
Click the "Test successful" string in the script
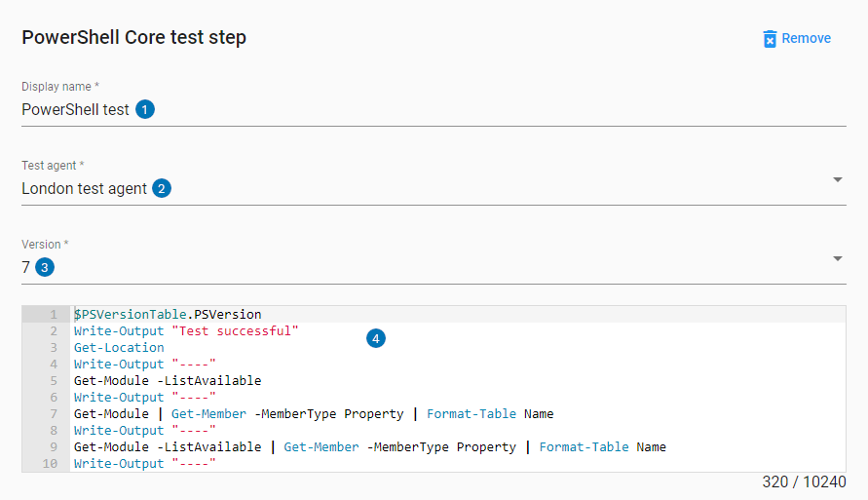pyautogui.click(x=234, y=331)
